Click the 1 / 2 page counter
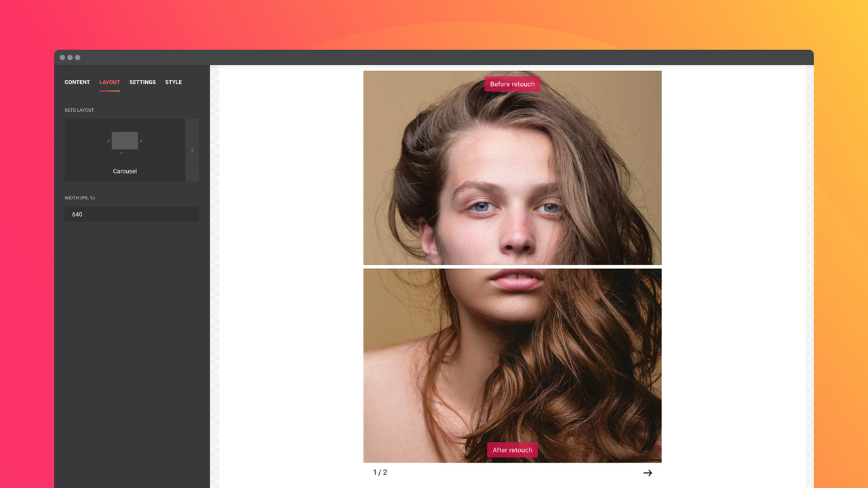This screenshot has width=868, height=488. (380, 472)
